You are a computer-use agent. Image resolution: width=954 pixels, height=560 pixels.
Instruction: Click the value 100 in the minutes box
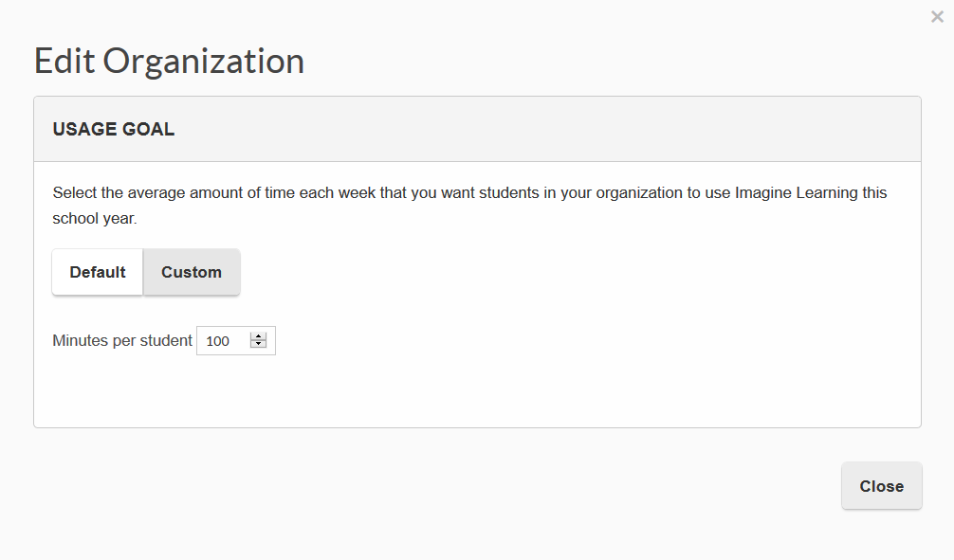tap(218, 341)
